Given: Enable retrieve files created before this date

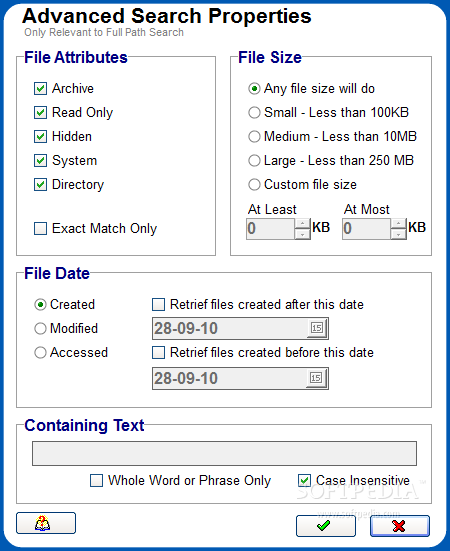Looking at the screenshot, I should click(158, 352).
